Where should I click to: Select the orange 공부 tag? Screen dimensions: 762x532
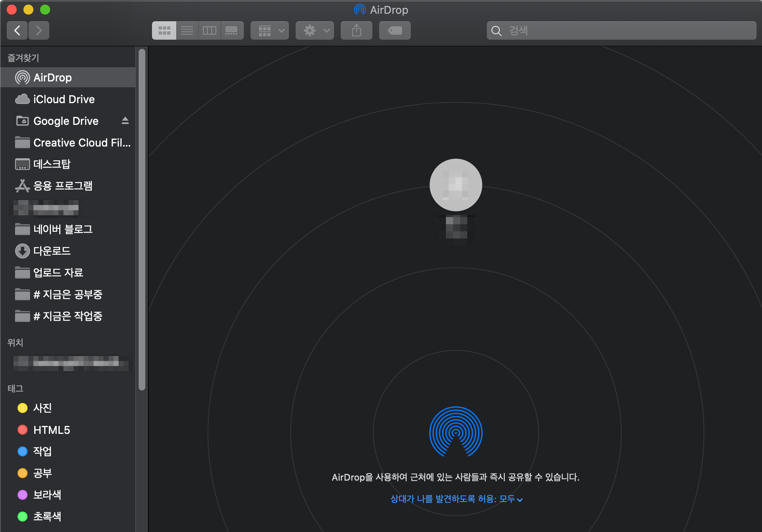click(68, 473)
